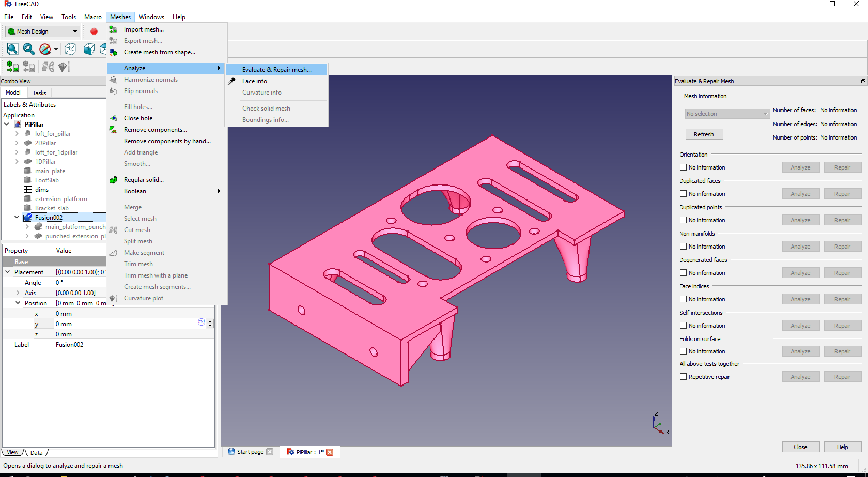
Task: Click the Face info menu icon
Action: 233,81
